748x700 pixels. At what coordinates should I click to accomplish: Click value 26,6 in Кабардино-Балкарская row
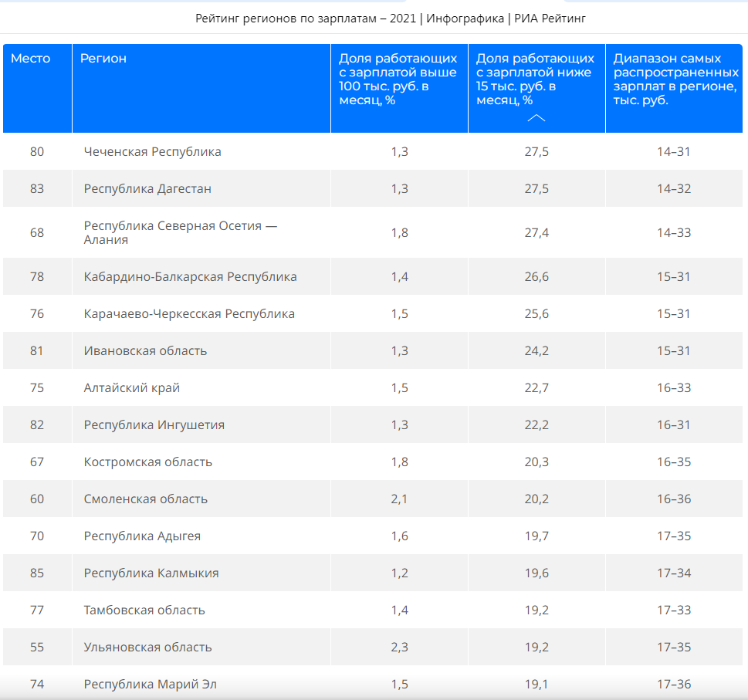536,276
